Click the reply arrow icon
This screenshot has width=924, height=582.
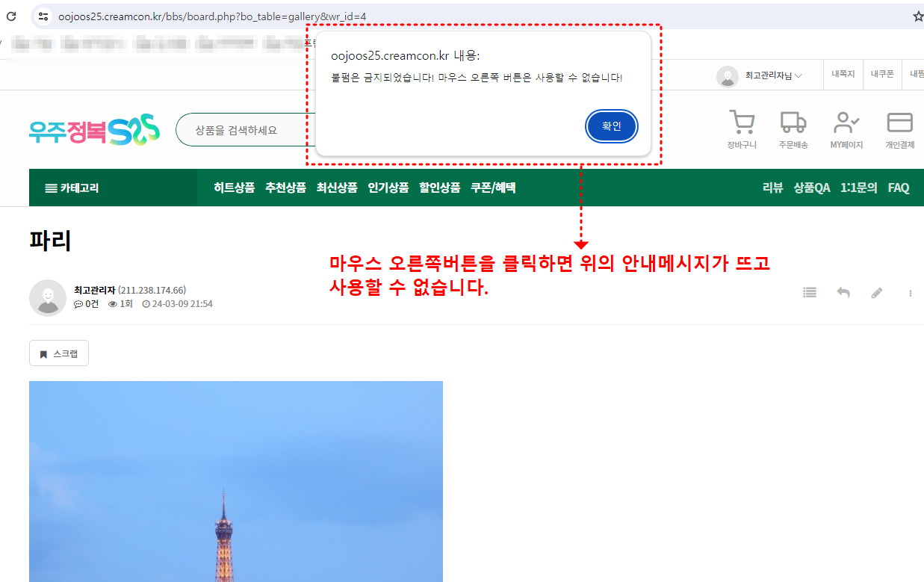(843, 293)
